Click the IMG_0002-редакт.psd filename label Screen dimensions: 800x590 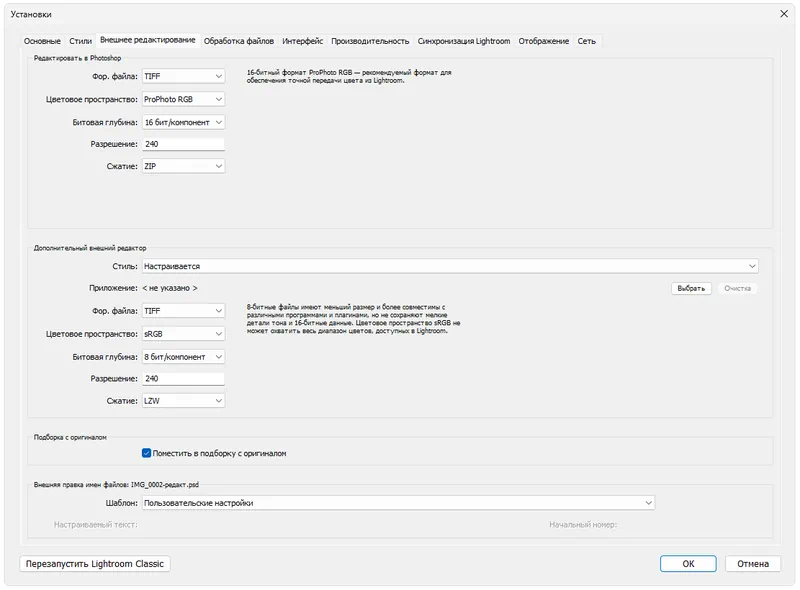(165, 485)
